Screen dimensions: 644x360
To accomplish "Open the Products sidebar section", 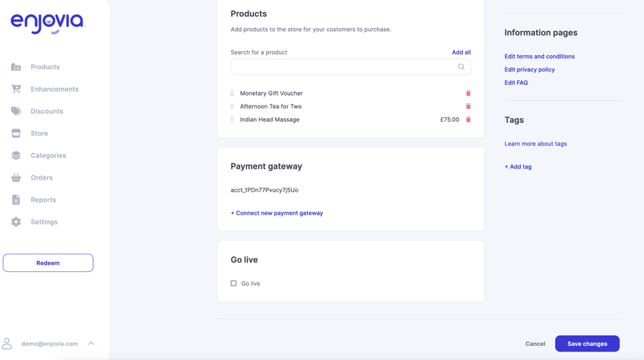I will (x=45, y=67).
